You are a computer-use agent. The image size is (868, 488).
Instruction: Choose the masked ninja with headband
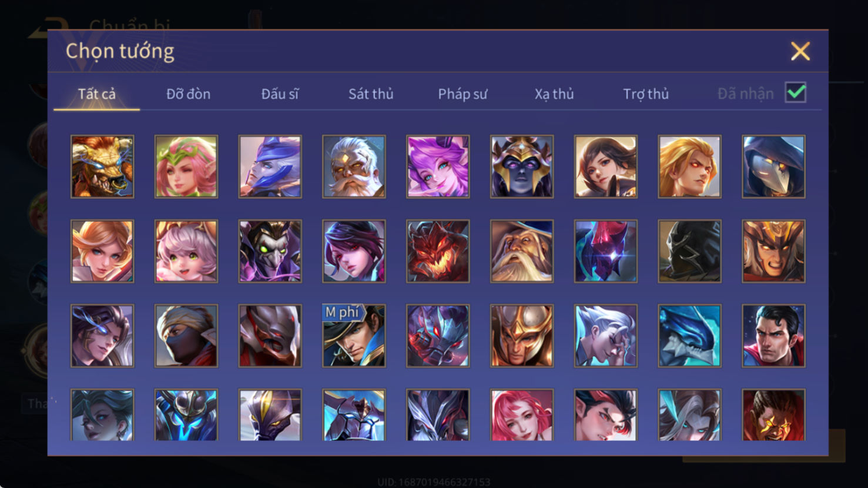pyautogui.click(x=186, y=336)
